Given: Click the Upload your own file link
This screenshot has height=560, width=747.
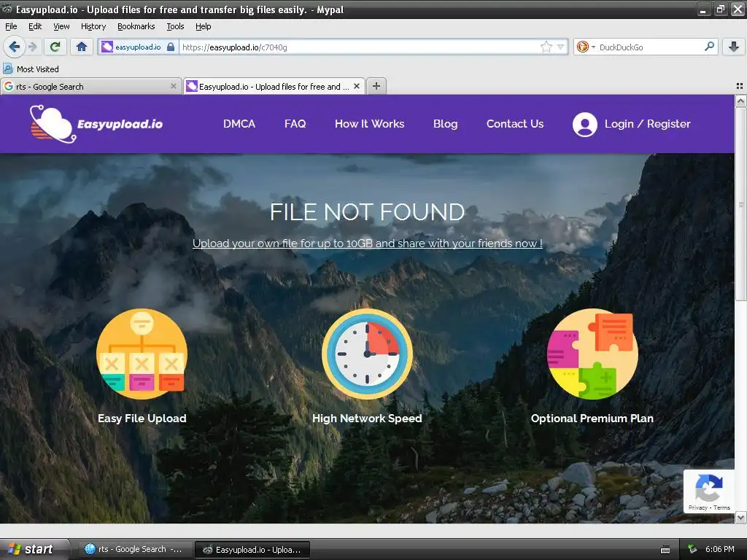Looking at the screenshot, I should tap(368, 244).
